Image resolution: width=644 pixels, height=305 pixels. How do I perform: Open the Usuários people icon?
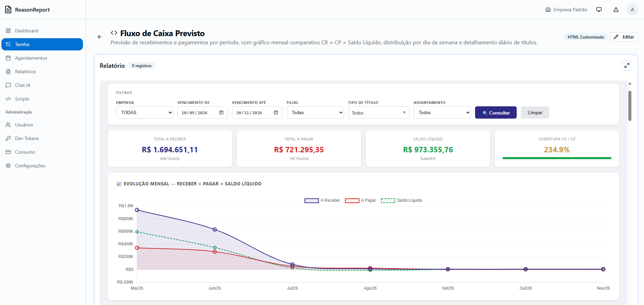8,125
